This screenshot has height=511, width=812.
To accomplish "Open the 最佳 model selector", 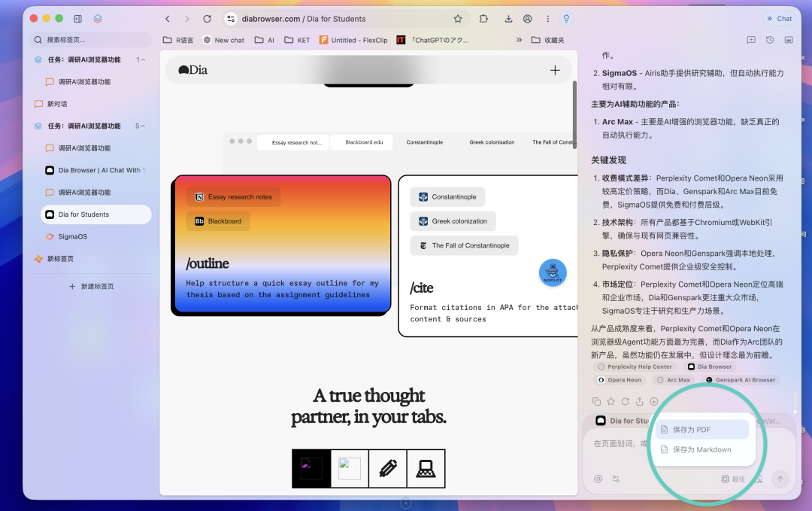I will click(x=733, y=479).
